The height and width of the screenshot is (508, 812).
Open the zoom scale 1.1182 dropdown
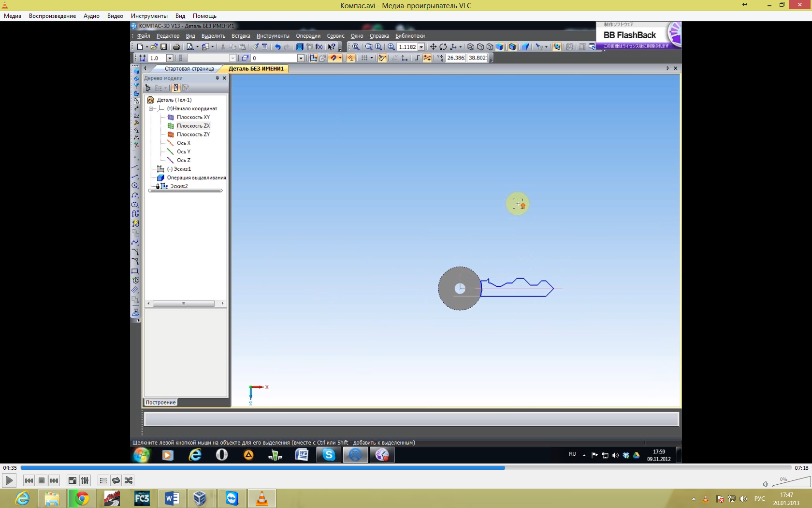421,47
